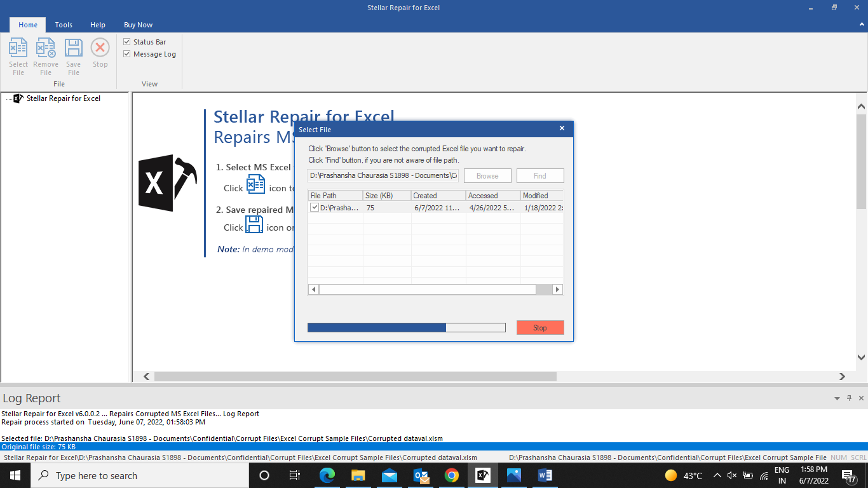Click the taskbar search box

point(140,475)
